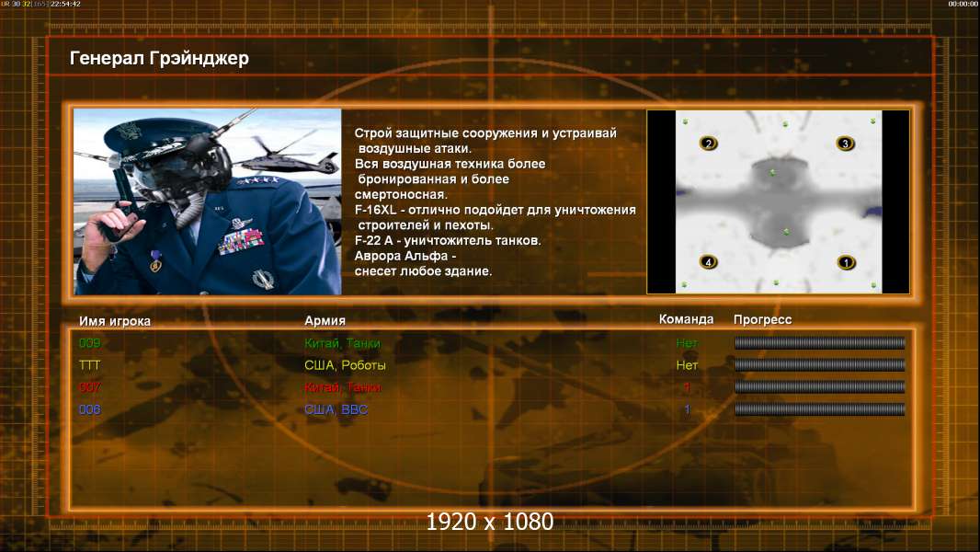Click start position marker 2 on the minimap
Viewport: 980px width, 552px height.
click(708, 144)
